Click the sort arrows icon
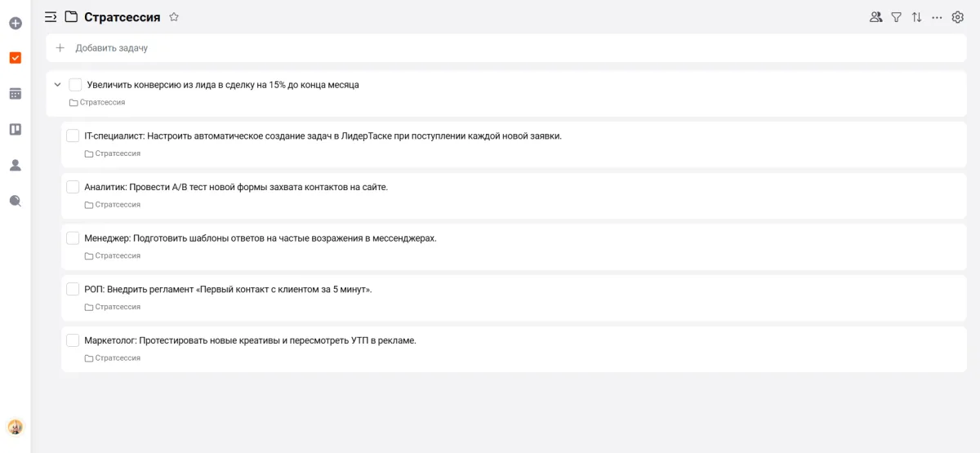Image resolution: width=980 pixels, height=453 pixels. tap(916, 17)
